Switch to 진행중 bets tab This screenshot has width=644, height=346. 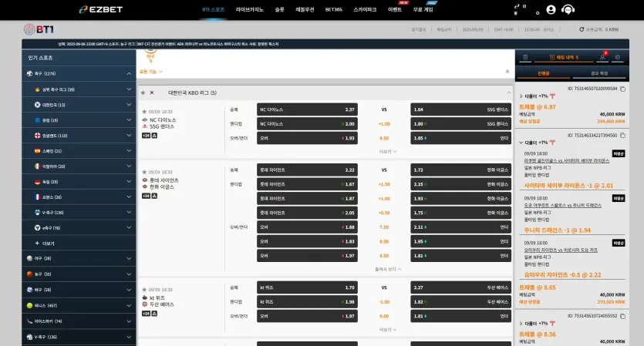[544, 73]
